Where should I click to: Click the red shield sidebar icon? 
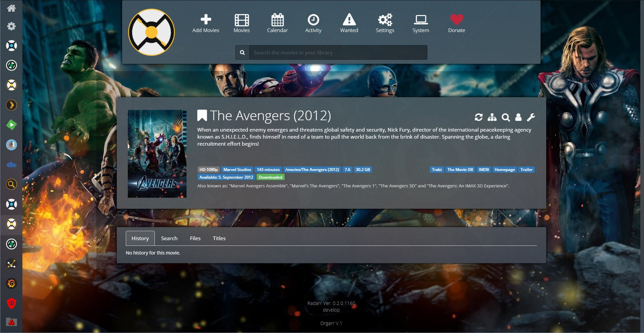click(11, 303)
